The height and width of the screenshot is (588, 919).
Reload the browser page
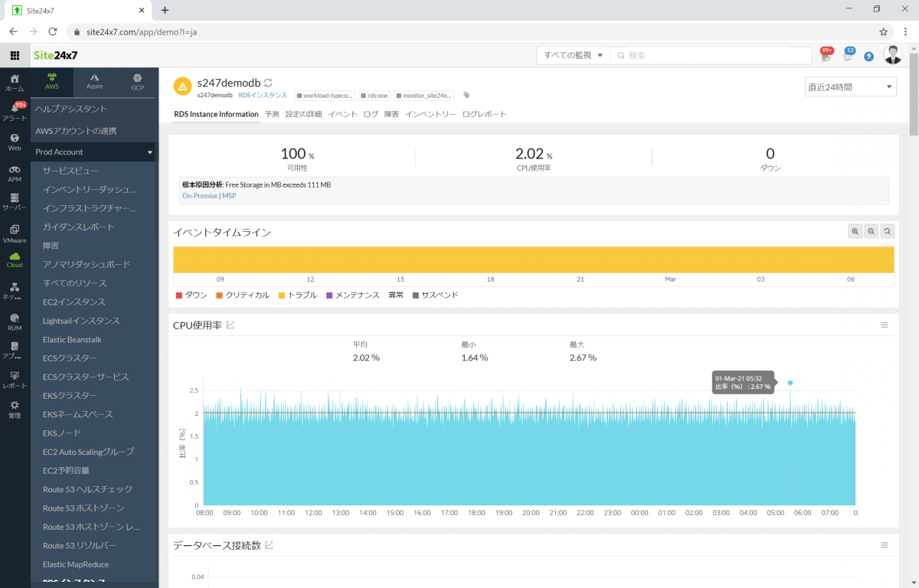point(53,32)
